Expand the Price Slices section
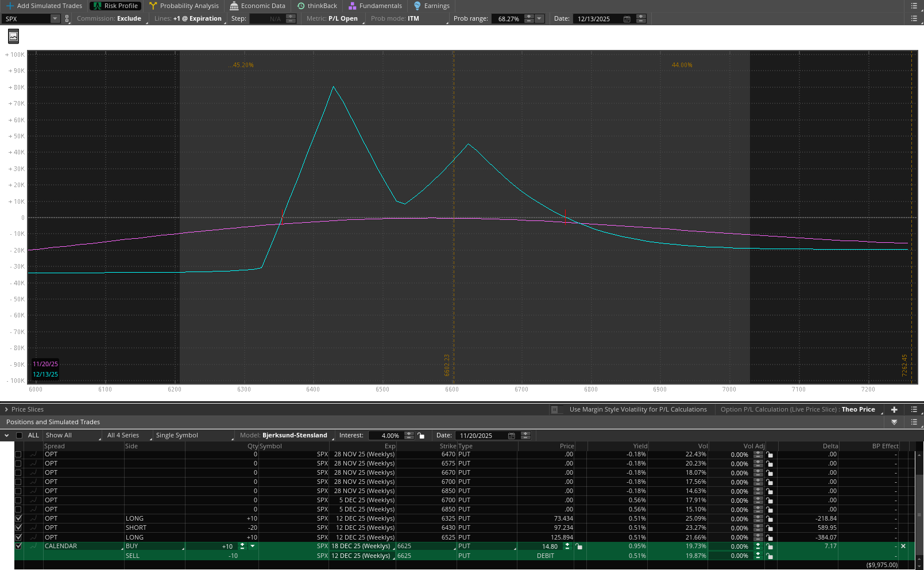Image resolution: width=924 pixels, height=570 pixels. pyautogui.click(x=6, y=410)
